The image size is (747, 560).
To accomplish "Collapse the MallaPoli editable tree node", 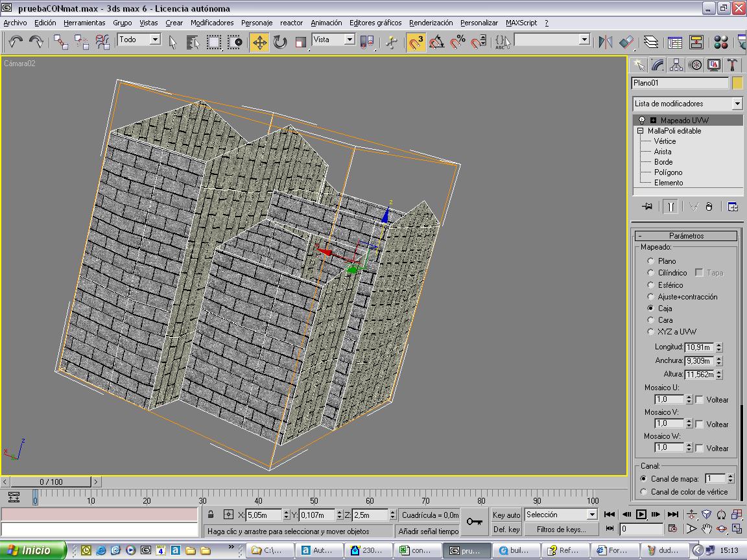I will pos(640,131).
